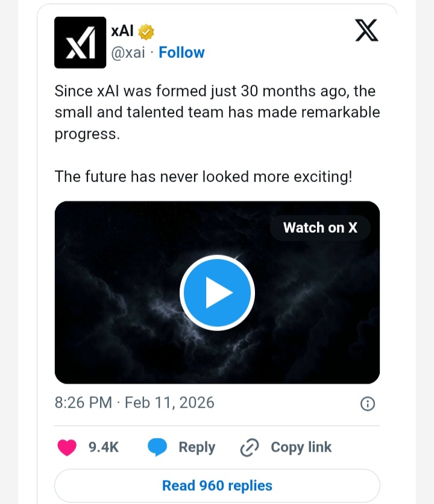Viewport: 434px width, 504px height.
Task: Like the post using the heart icon
Action: tap(66, 447)
